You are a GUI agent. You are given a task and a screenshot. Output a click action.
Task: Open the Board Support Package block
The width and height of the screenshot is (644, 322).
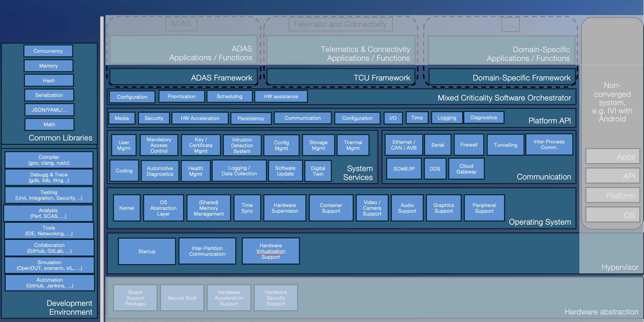point(135,298)
